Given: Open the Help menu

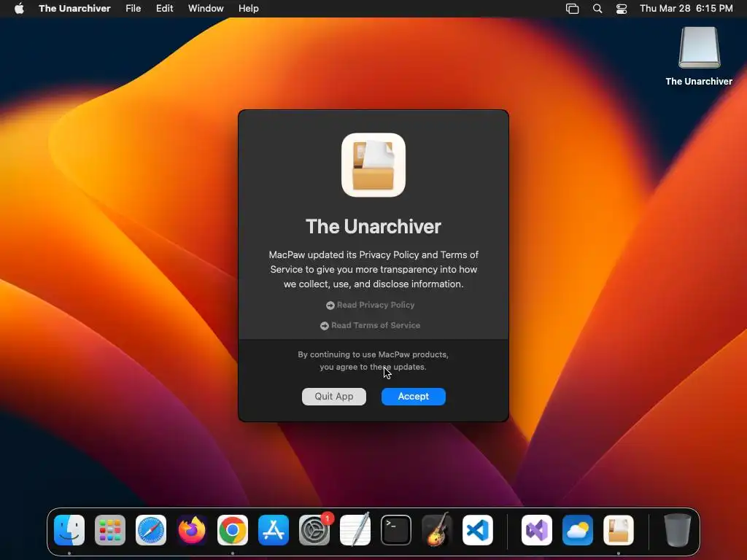Looking at the screenshot, I should coord(248,9).
